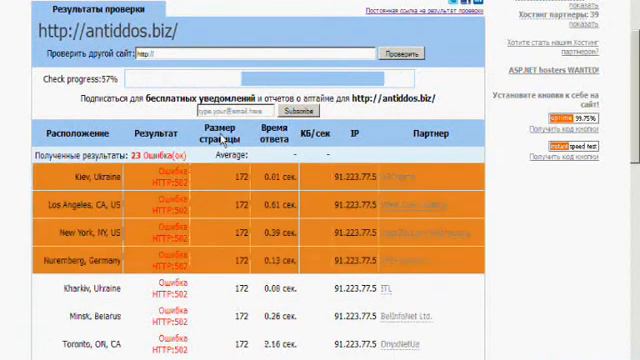Viewport: 640px width, 360px height.
Task: Click the '0.13 сек.' response time
Action: pos(280,260)
